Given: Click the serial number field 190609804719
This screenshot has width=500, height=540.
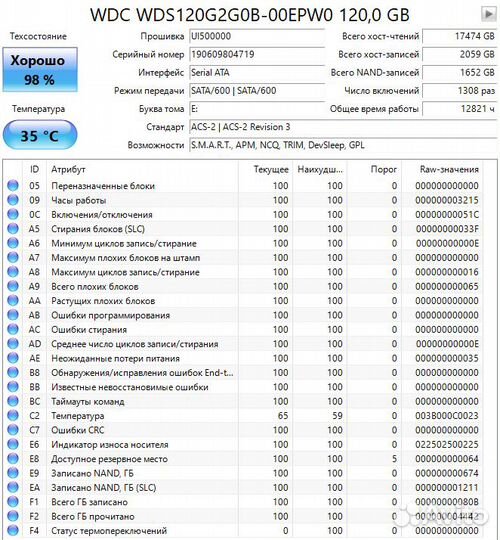Looking at the screenshot, I should [257, 54].
